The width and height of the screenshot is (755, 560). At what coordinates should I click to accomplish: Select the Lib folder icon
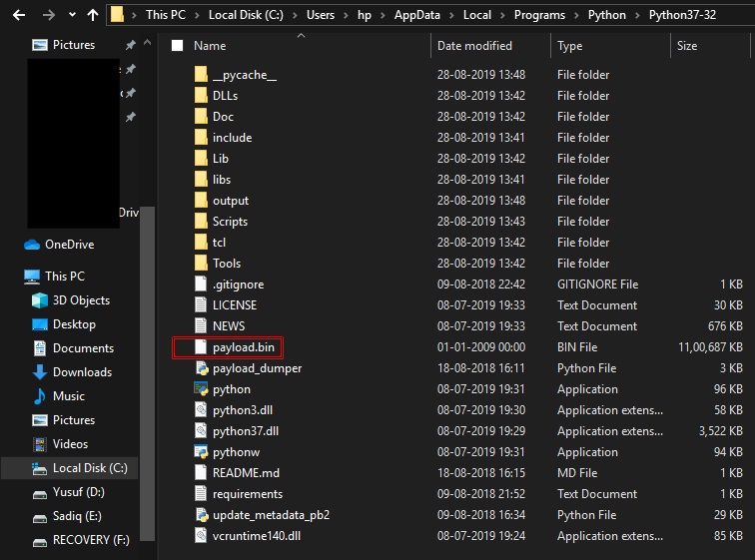(x=202, y=159)
